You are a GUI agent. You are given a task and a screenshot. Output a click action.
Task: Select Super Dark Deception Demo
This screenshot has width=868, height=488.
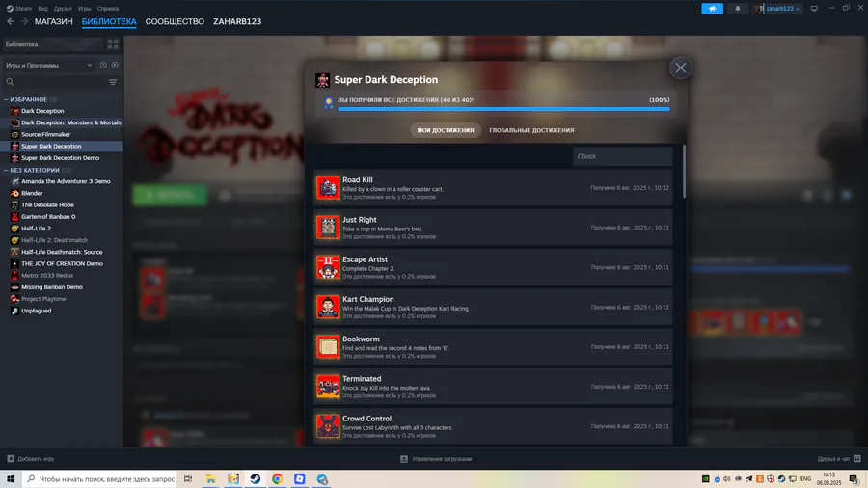(62, 158)
